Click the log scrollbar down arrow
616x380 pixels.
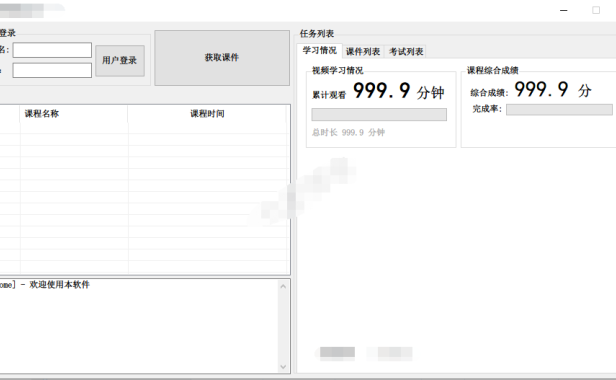(x=283, y=367)
